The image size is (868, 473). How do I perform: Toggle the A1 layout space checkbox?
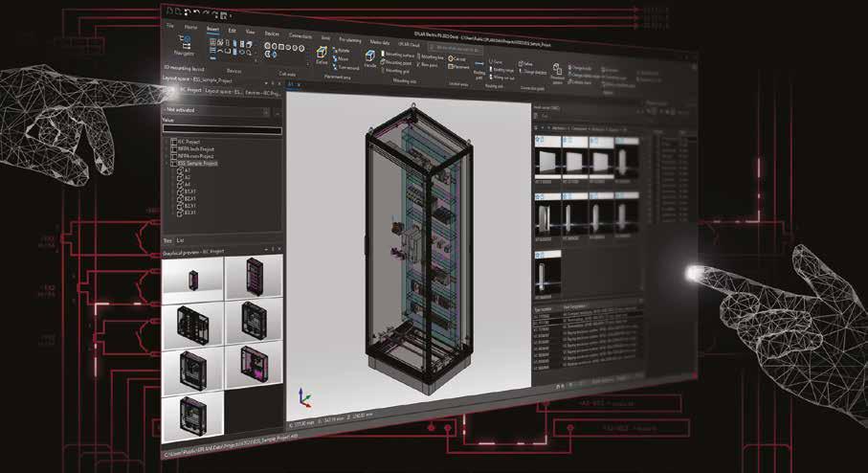click(180, 170)
